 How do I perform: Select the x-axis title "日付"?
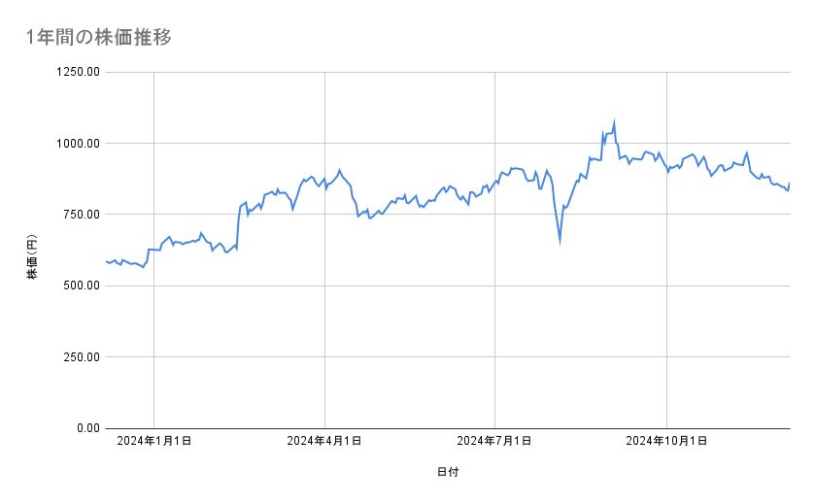click(x=448, y=472)
